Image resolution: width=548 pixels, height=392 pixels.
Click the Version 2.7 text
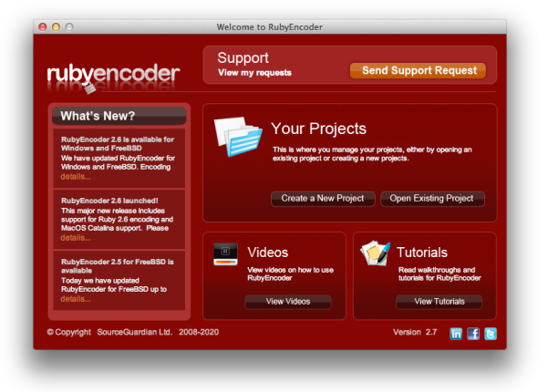point(415,332)
